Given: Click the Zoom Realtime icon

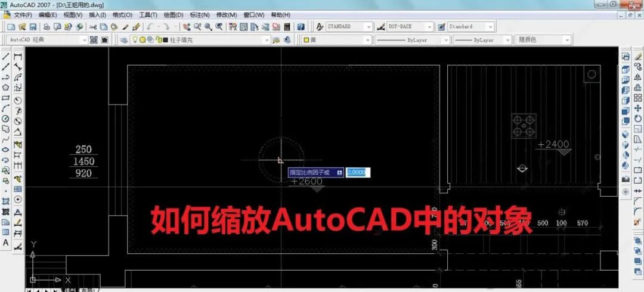Looking at the screenshot, I should [x=197, y=27].
